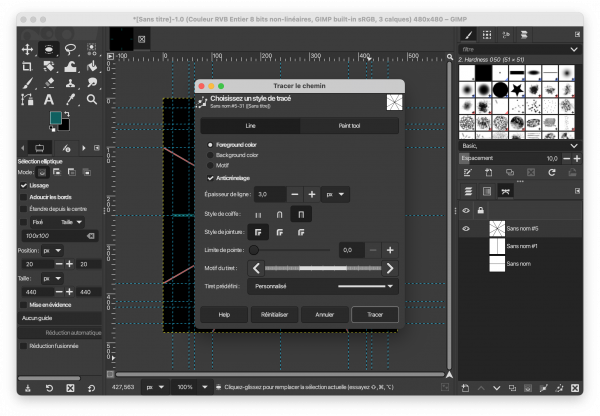
Task: Select the Smudge tool
Action: [91, 83]
